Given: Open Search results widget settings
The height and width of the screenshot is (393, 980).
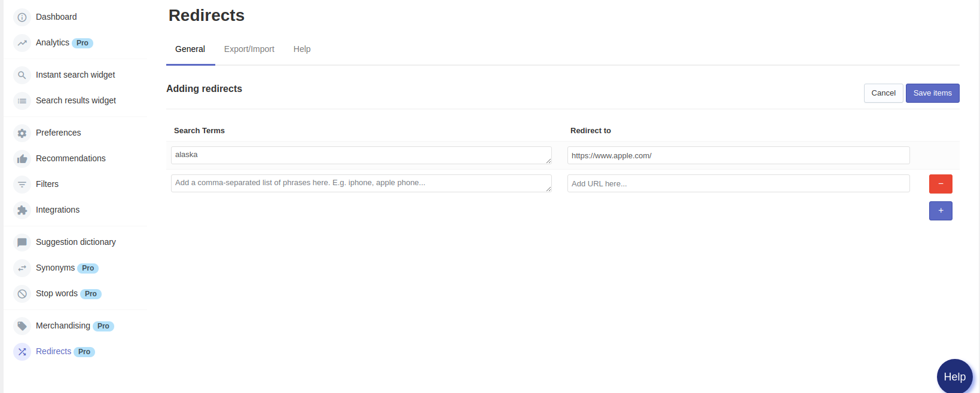Looking at the screenshot, I should click(x=76, y=100).
